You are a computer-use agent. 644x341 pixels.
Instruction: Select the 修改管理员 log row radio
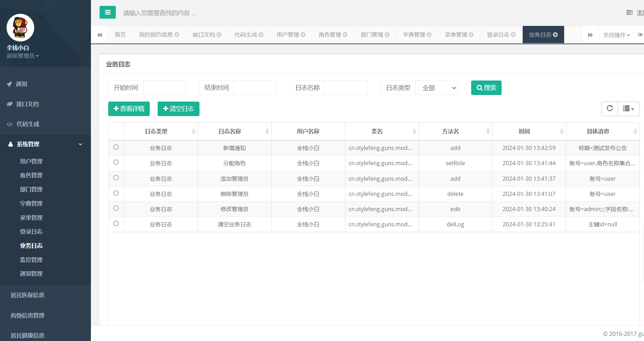coord(116,208)
